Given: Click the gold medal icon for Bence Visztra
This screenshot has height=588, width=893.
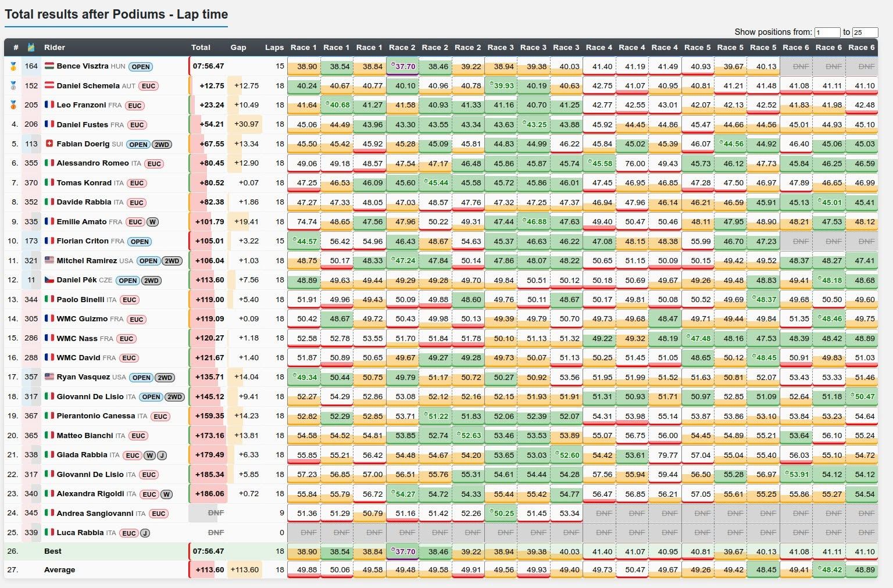Looking at the screenshot, I should click(x=13, y=66).
